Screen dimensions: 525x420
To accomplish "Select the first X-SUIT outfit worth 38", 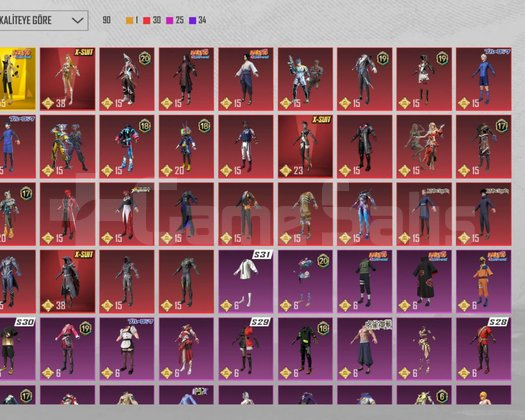I will 68,79.
